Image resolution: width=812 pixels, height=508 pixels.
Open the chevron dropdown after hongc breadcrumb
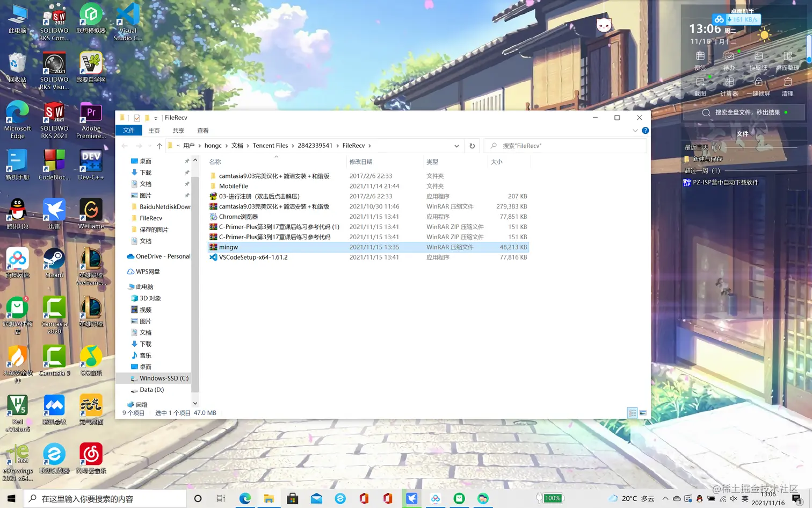tap(226, 146)
